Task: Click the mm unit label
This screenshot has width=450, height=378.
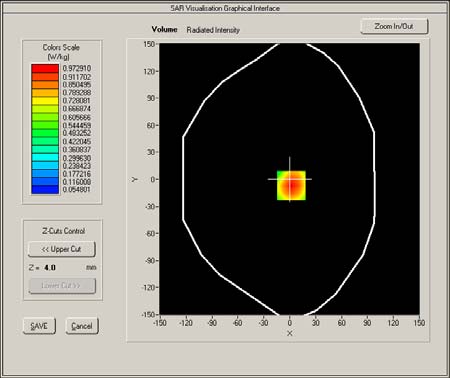Action: (91, 267)
